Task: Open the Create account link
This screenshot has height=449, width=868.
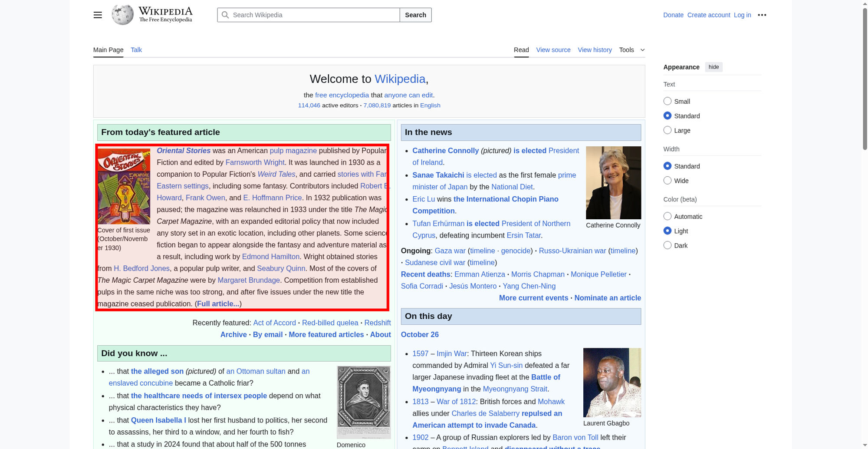Action: [708, 15]
